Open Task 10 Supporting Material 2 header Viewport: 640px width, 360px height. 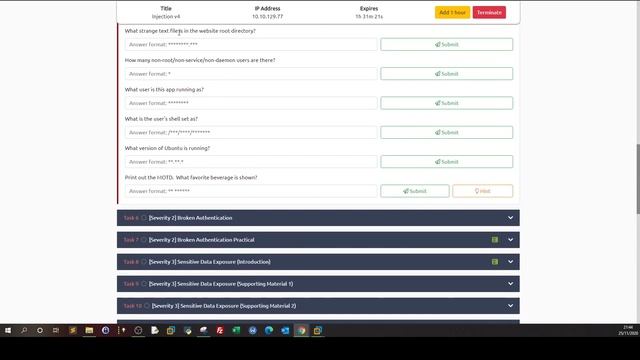[x=318, y=306]
